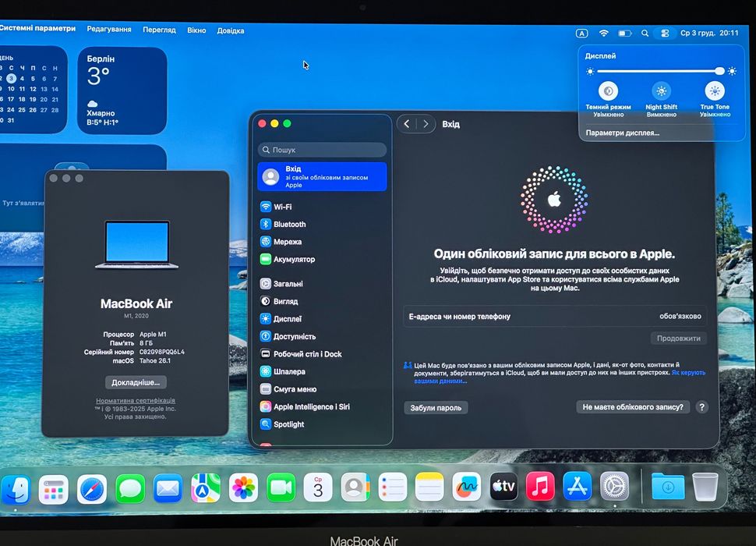Open Mail from the Dock

click(168, 488)
